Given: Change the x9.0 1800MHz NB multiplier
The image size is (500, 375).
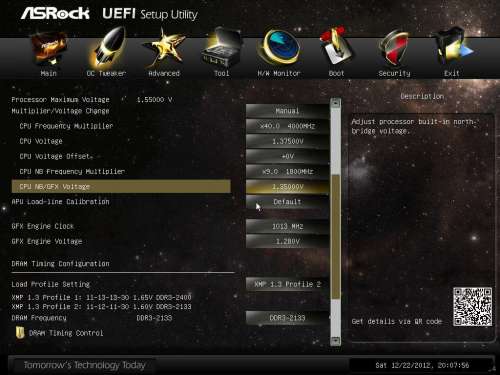Looking at the screenshot, I should tap(287, 171).
